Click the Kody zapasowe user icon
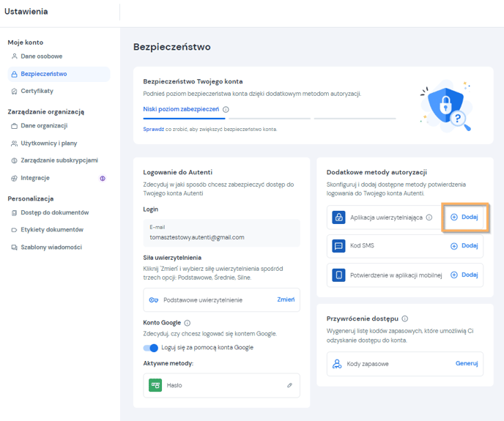Viewport: 504px width, 421px height. pos(337,364)
